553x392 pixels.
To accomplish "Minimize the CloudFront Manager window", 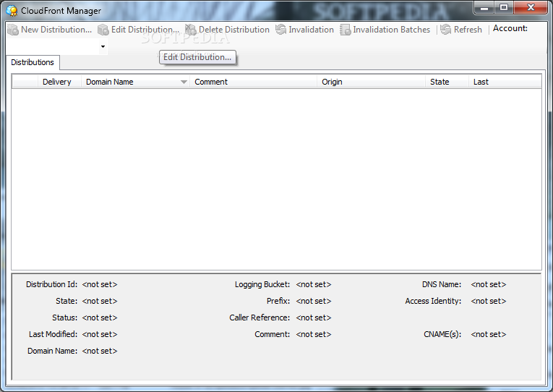I will pos(484,7).
